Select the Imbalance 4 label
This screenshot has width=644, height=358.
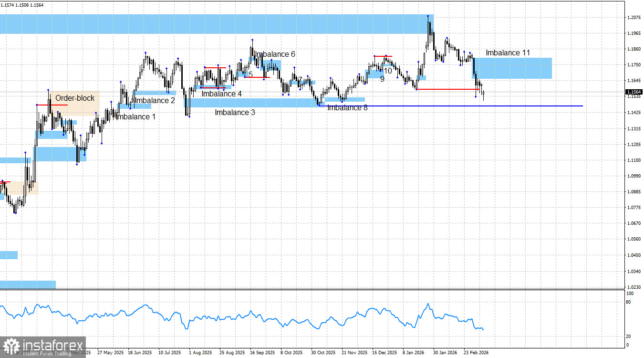pyautogui.click(x=221, y=94)
